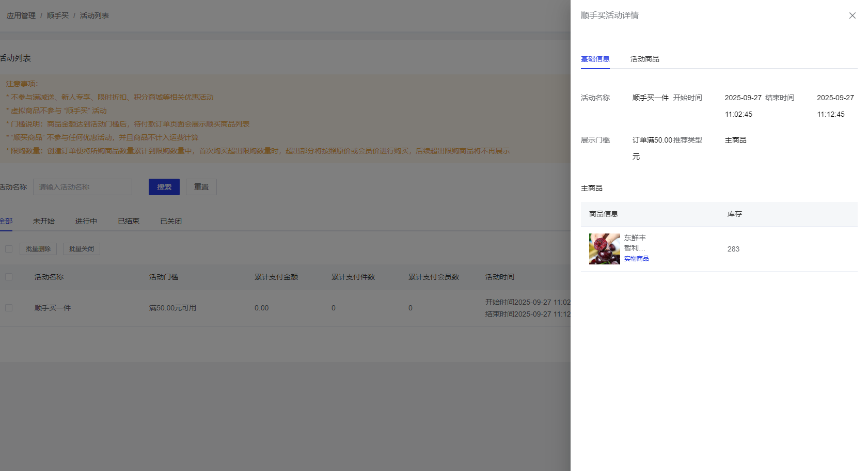This screenshot has height=471, width=868.
Task: Tick the checkbox for 顺手买一件 row
Action: pyautogui.click(x=9, y=308)
